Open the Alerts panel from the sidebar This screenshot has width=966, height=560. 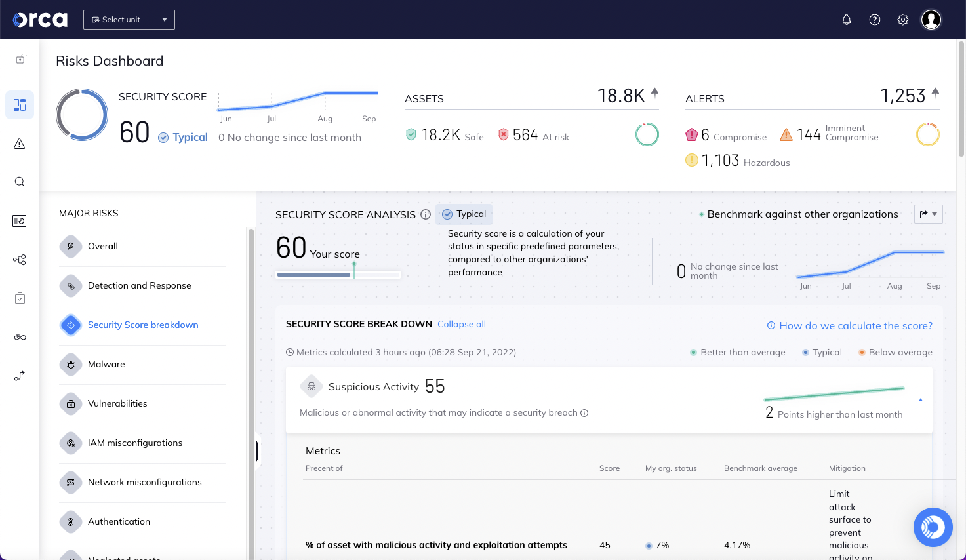tap(20, 143)
